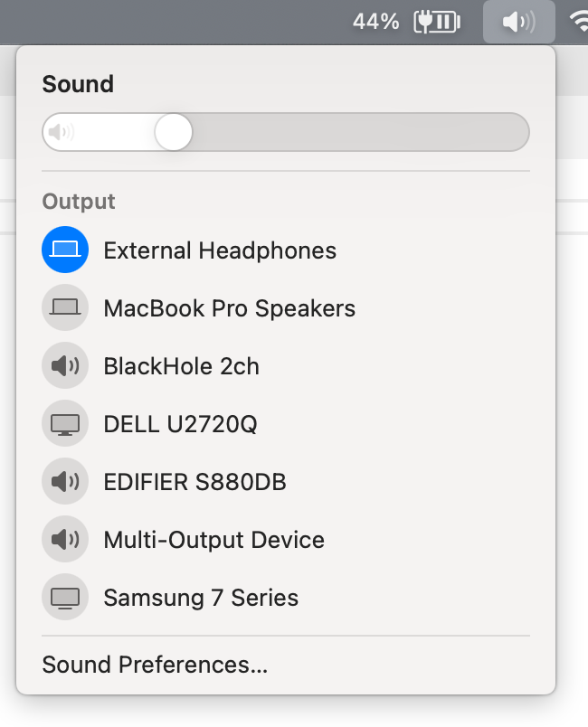Pick Multi-Output Device from output list
Viewport: 588px width, 727px height.
pyautogui.click(x=214, y=540)
